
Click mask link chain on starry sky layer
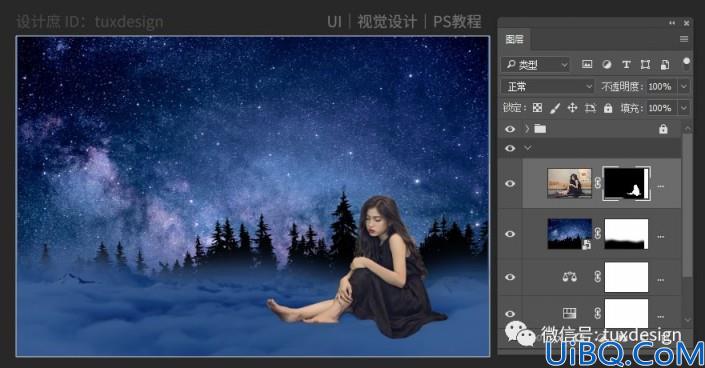click(597, 233)
